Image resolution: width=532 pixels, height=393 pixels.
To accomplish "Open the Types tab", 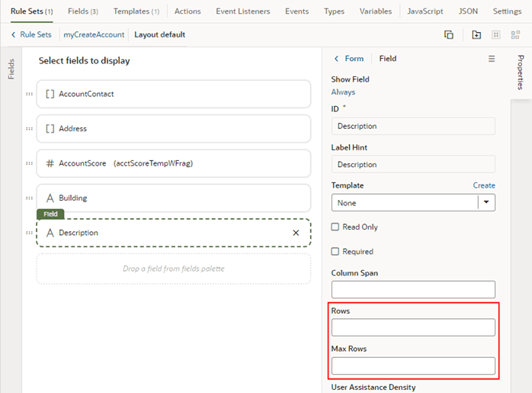I will click(334, 11).
